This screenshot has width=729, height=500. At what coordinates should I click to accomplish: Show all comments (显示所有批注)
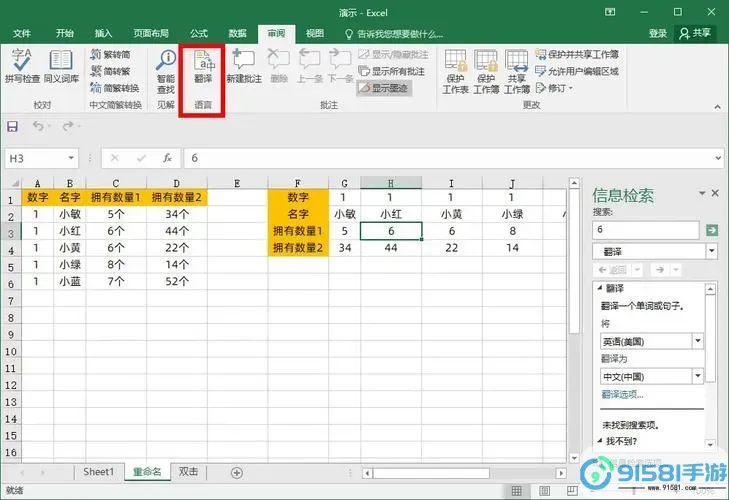(x=391, y=71)
